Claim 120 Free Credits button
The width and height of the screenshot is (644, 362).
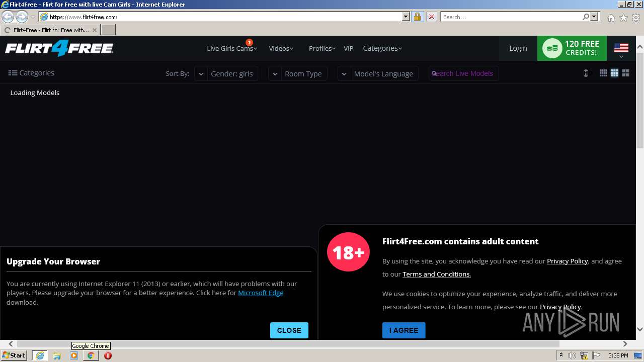572,48
